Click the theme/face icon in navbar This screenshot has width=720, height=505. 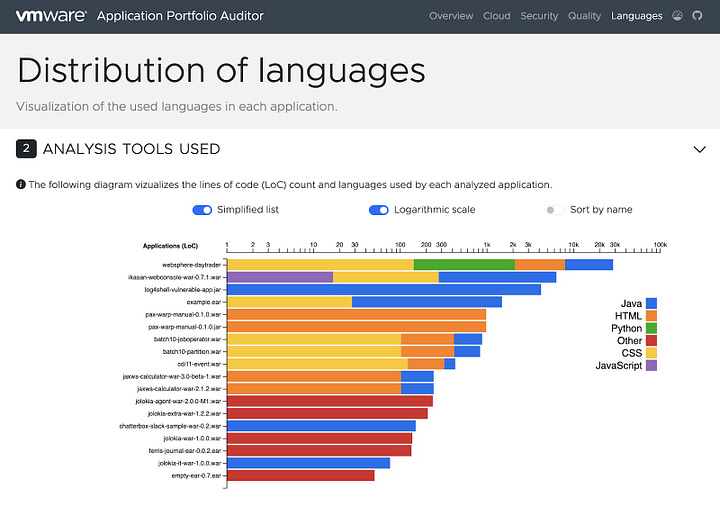click(677, 16)
